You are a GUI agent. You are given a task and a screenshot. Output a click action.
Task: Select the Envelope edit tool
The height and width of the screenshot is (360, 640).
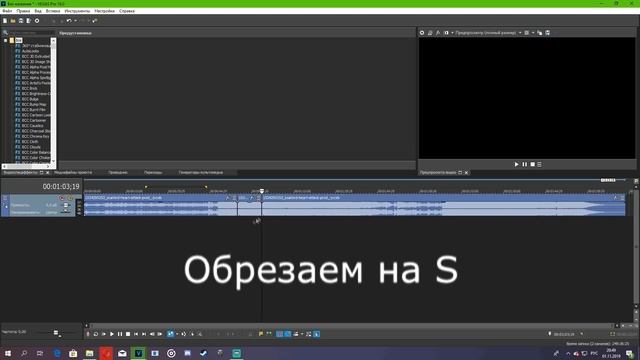point(184,334)
